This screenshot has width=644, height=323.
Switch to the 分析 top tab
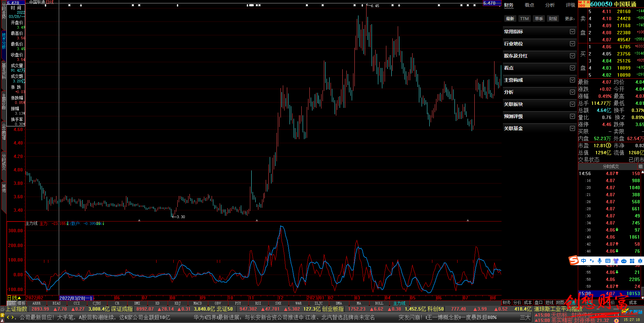pyautogui.click(x=550, y=5)
